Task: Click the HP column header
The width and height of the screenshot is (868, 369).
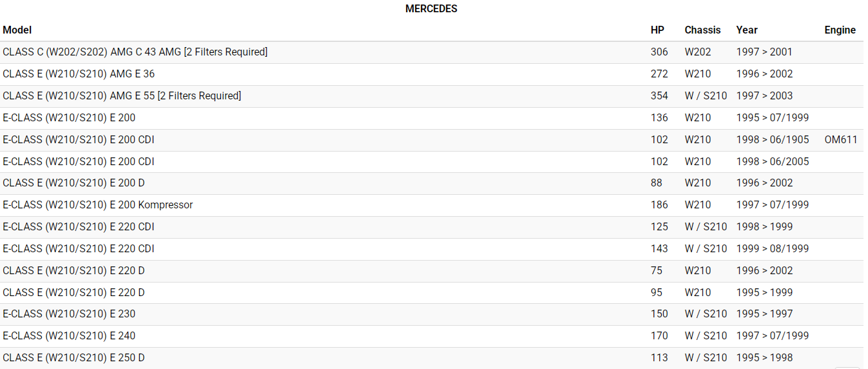Action: point(657,30)
